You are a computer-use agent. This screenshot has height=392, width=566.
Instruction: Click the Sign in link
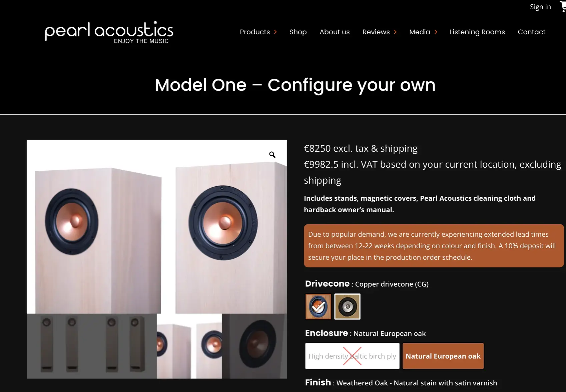[540, 7]
